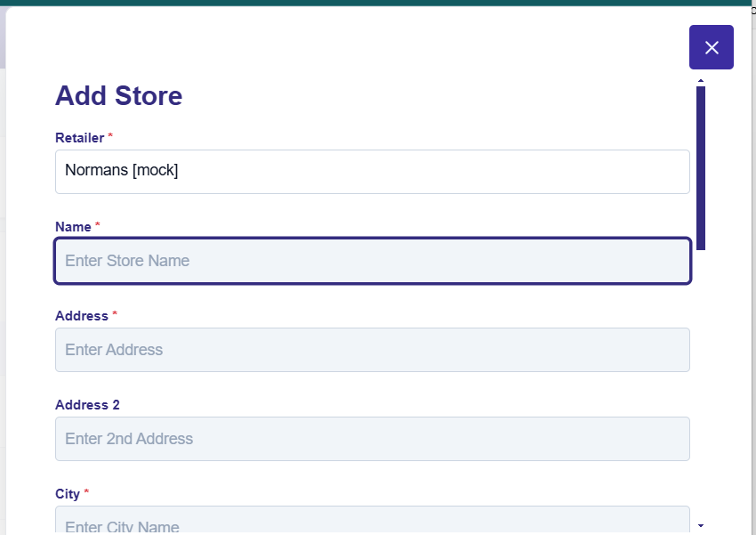
Task: Click the City field label
Action: [68, 494]
